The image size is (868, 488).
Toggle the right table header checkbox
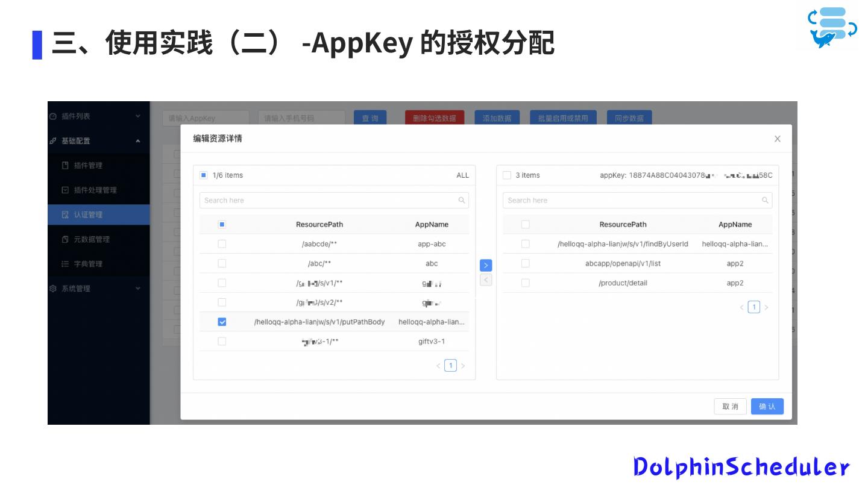click(x=525, y=225)
